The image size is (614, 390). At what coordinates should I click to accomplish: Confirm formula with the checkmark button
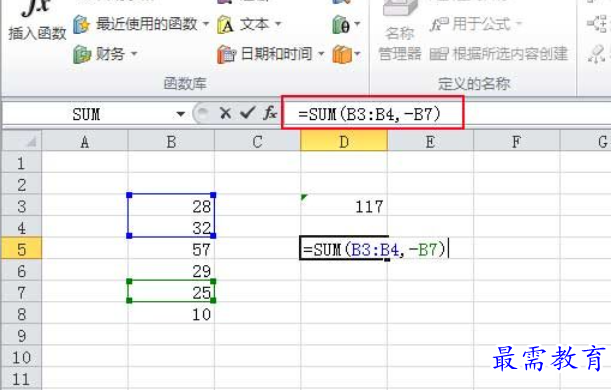click(x=247, y=114)
